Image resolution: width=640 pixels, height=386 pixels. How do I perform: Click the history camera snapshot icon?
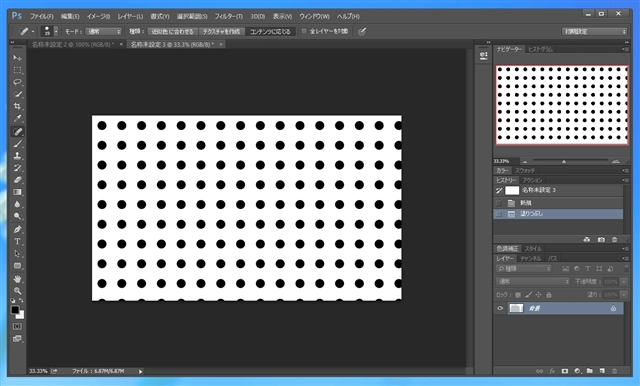click(x=601, y=240)
